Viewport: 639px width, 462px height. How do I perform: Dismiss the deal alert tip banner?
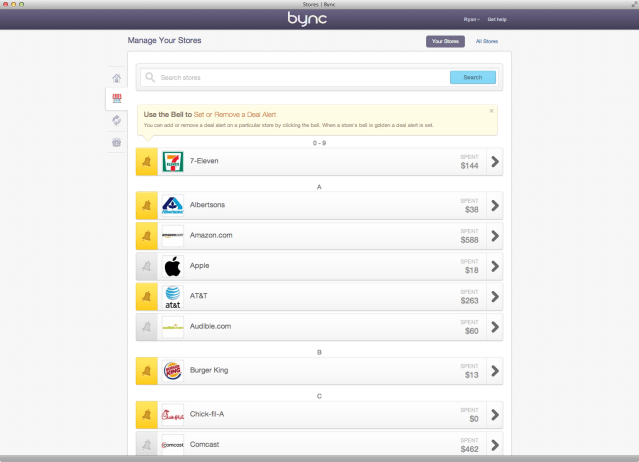coord(491,111)
